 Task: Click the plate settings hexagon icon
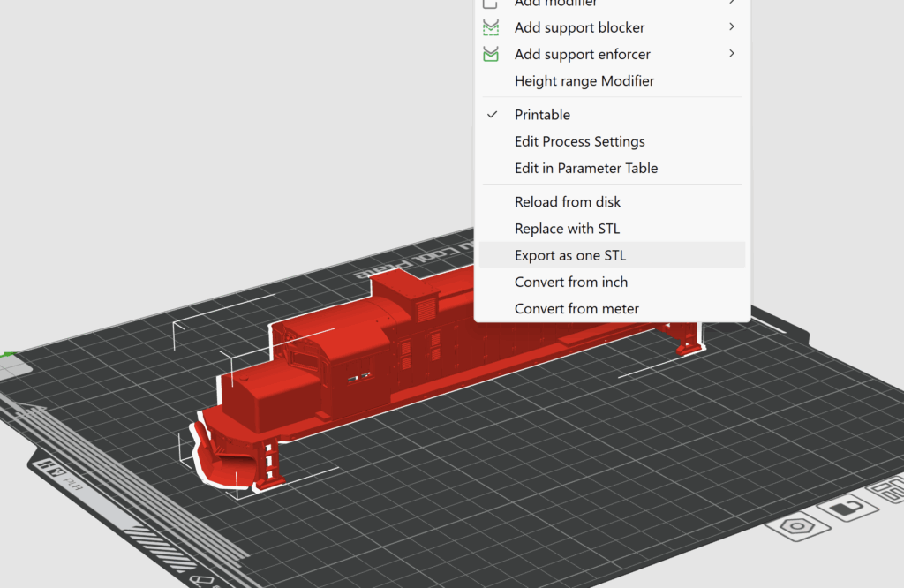click(x=797, y=526)
